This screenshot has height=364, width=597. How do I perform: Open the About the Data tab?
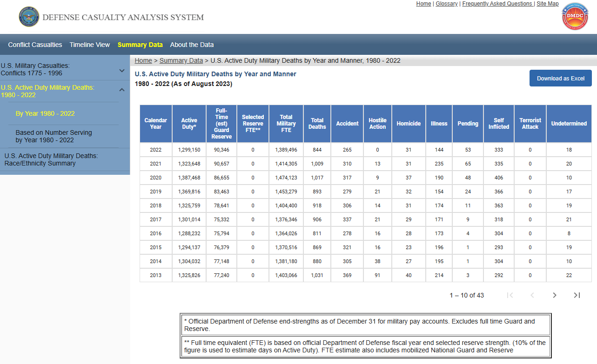192,45
